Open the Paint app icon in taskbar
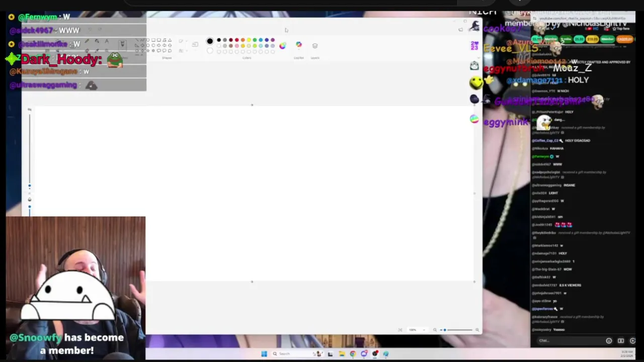This screenshot has height=362, width=644. pyautogui.click(x=385, y=354)
